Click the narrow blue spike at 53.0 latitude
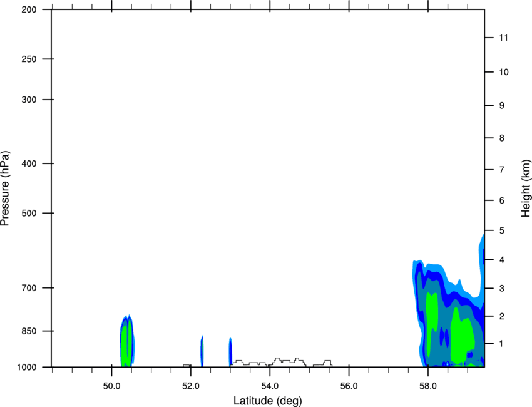Viewport: 532px width, 407px height. click(x=230, y=353)
